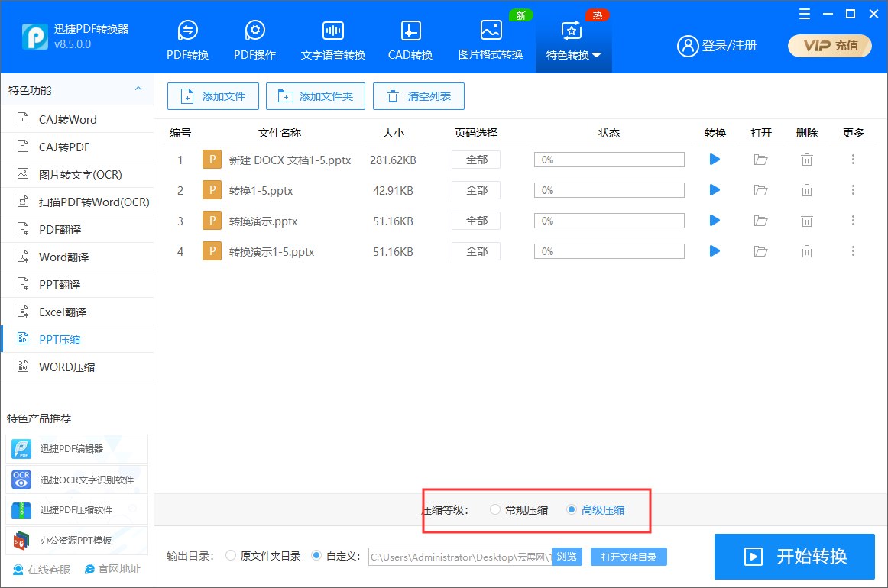Open the hamburger main menu
Image resolution: width=888 pixels, height=588 pixels.
804,15
